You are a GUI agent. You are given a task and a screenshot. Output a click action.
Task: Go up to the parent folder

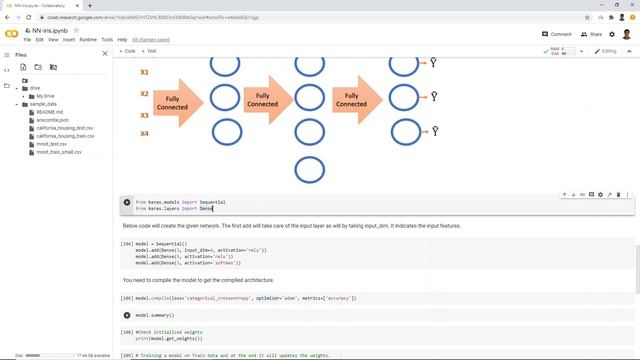coord(25,80)
